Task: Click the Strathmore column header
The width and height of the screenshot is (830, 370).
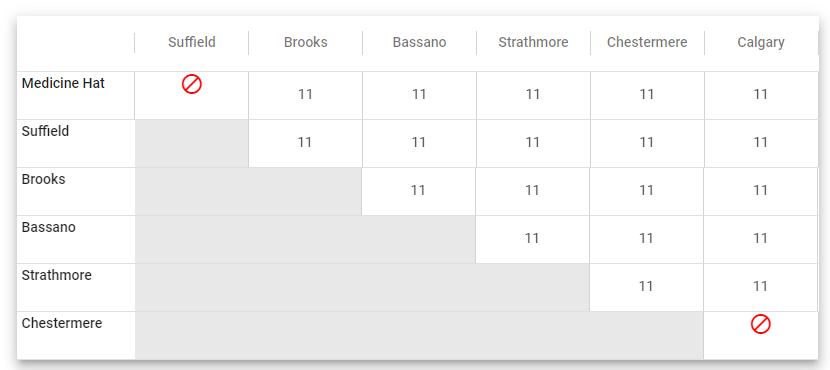Action: tap(533, 42)
